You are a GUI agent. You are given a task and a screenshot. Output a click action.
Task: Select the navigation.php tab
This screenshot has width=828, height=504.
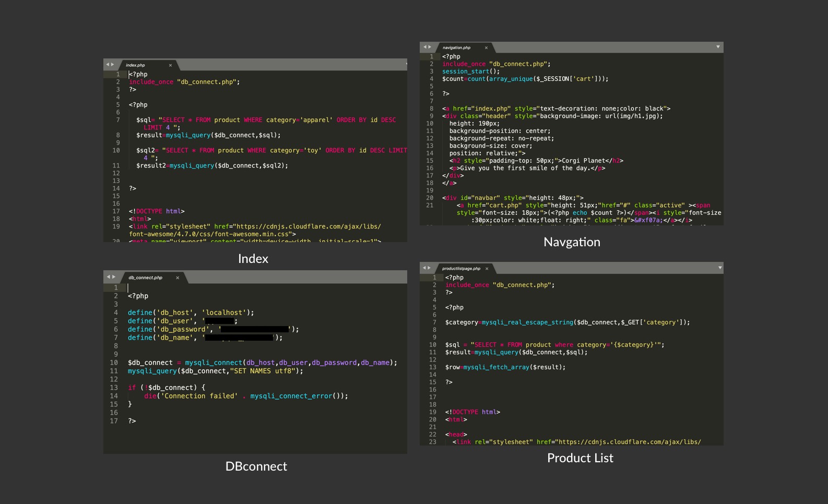point(456,47)
